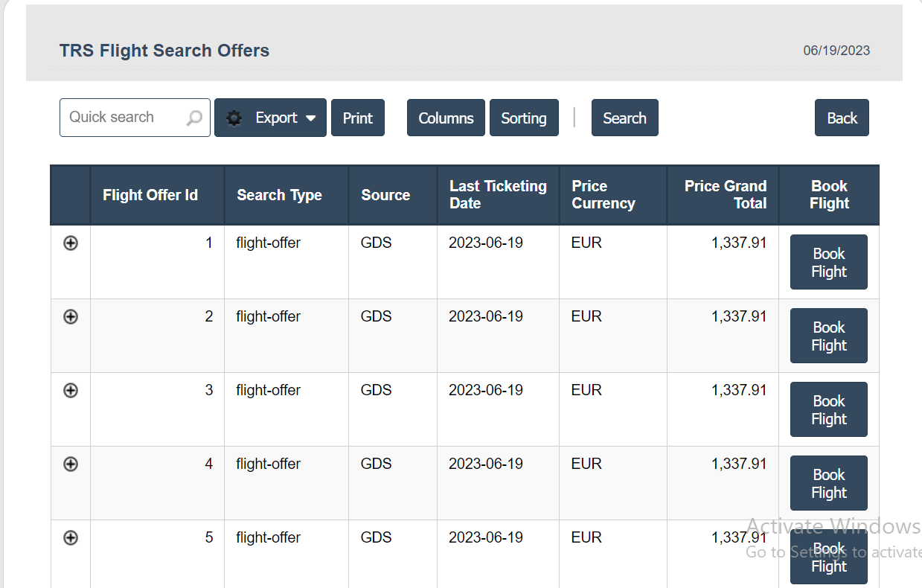Expand row details for flight offer 2
This screenshot has height=588, width=922.
[x=71, y=316]
